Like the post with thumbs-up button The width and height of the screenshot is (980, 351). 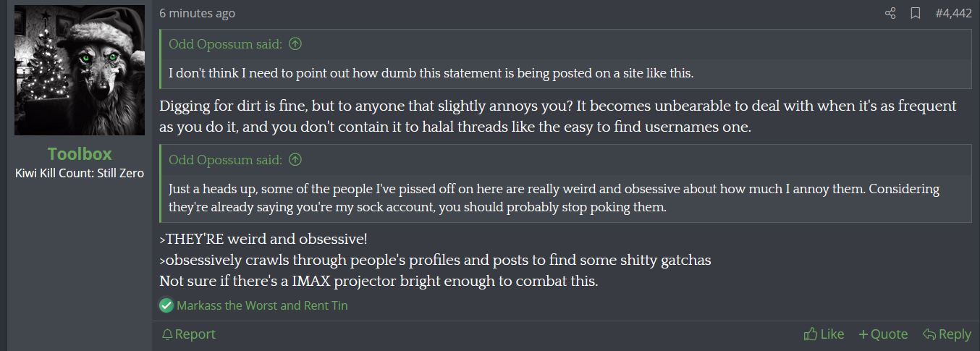[x=824, y=334]
